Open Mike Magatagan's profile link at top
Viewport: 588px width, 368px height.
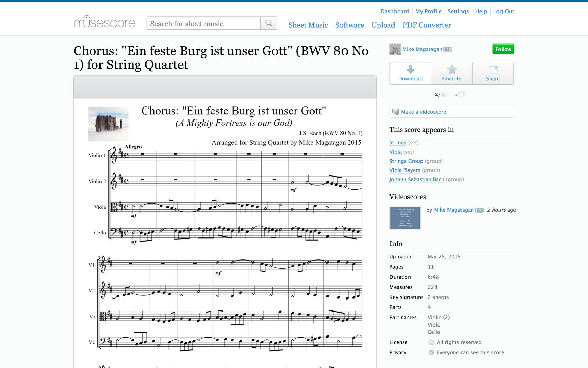click(x=422, y=49)
